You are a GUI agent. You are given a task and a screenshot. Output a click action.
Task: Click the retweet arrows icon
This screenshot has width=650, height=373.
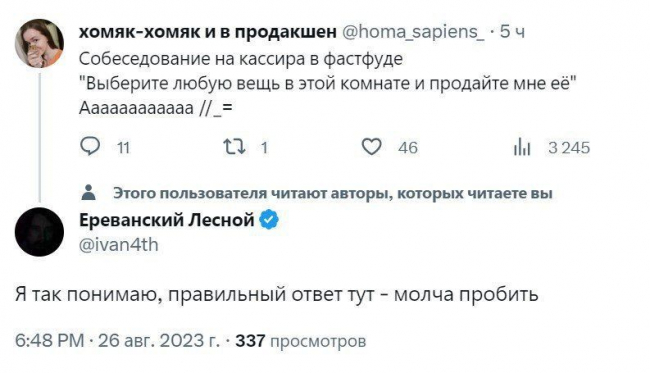(235, 147)
